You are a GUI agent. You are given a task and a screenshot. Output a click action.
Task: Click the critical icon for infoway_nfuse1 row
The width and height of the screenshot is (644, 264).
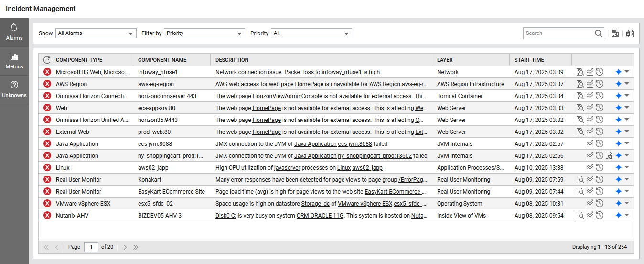tap(47, 72)
